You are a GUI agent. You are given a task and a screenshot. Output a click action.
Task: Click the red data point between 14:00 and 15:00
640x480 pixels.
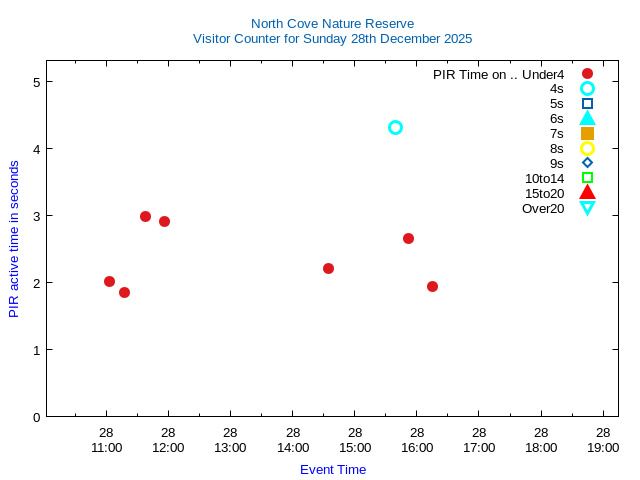[x=328, y=268]
